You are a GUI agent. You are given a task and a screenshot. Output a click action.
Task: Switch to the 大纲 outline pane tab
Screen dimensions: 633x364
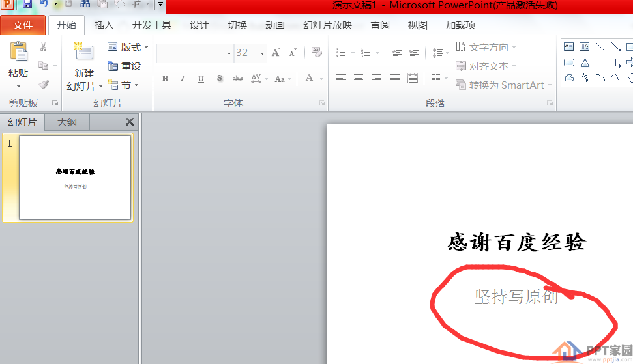pyautogui.click(x=66, y=122)
